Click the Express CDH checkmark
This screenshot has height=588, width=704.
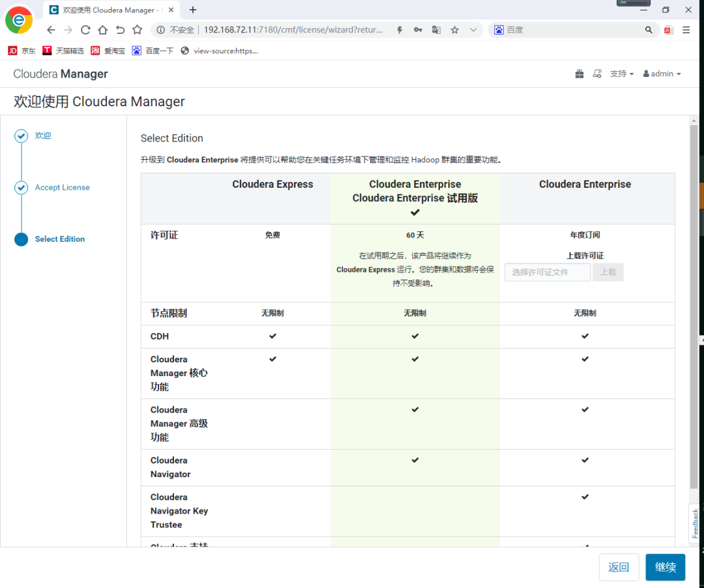coord(272,336)
